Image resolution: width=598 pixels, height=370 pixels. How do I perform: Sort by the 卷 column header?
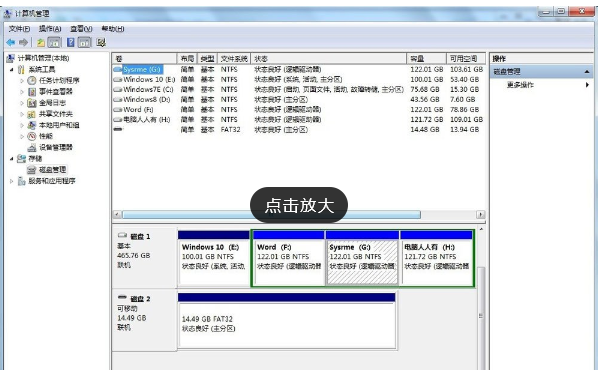point(145,59)
